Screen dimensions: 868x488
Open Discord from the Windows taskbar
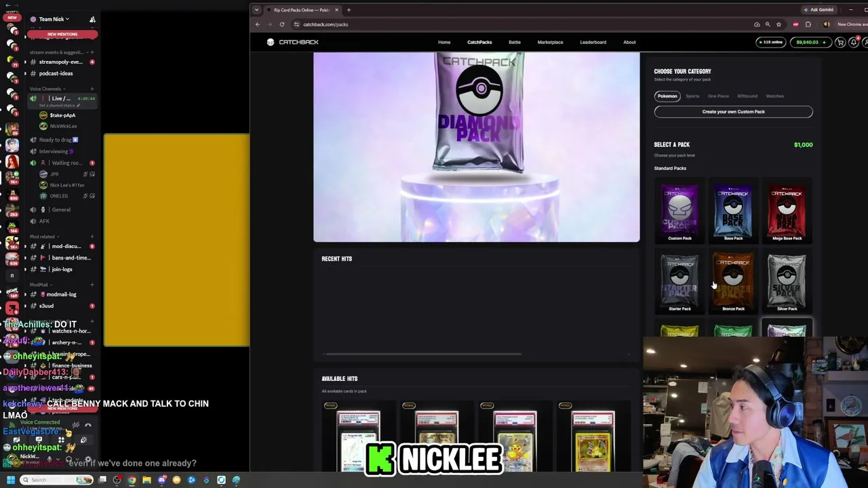[x=161, y=480]
